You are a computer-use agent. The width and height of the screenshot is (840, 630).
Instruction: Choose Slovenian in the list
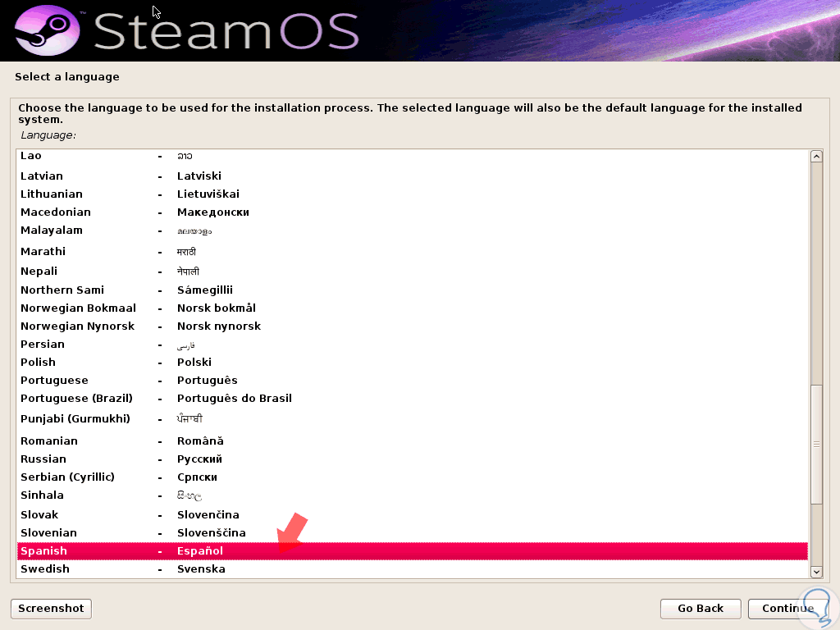412,533
